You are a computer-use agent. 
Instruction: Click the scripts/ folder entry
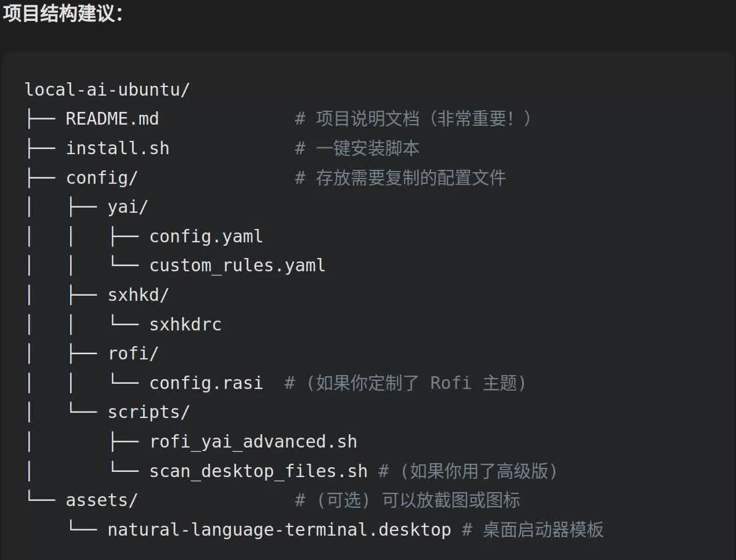pos(148,412)
